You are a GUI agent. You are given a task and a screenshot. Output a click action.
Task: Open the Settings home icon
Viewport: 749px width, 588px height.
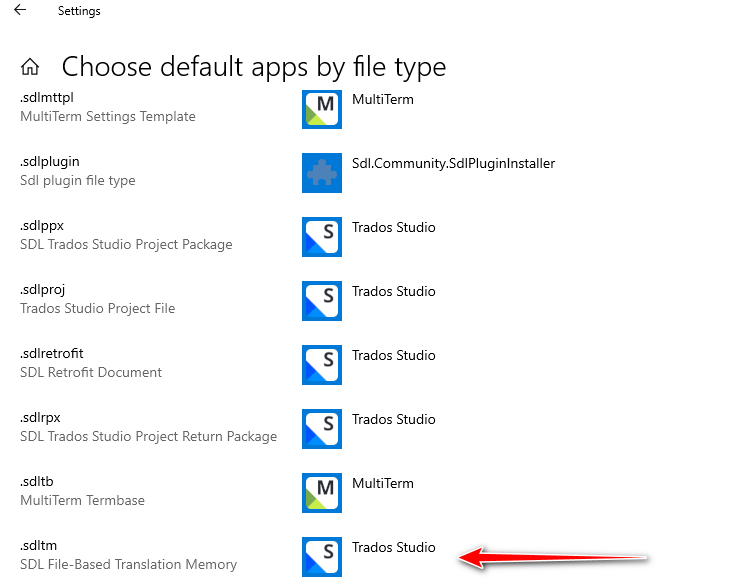click(30, 67)
